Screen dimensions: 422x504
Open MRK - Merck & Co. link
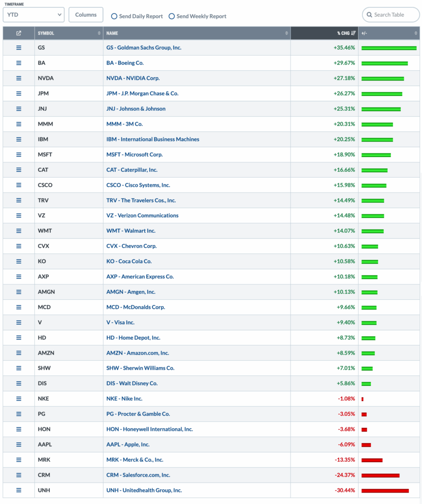pyautogui.click(x=135, y=460)
